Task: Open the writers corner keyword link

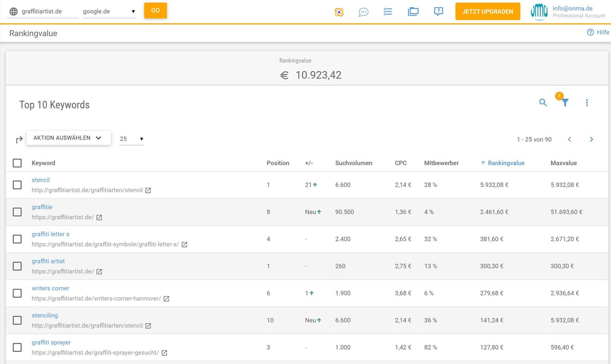Action: tap(50, 288)
